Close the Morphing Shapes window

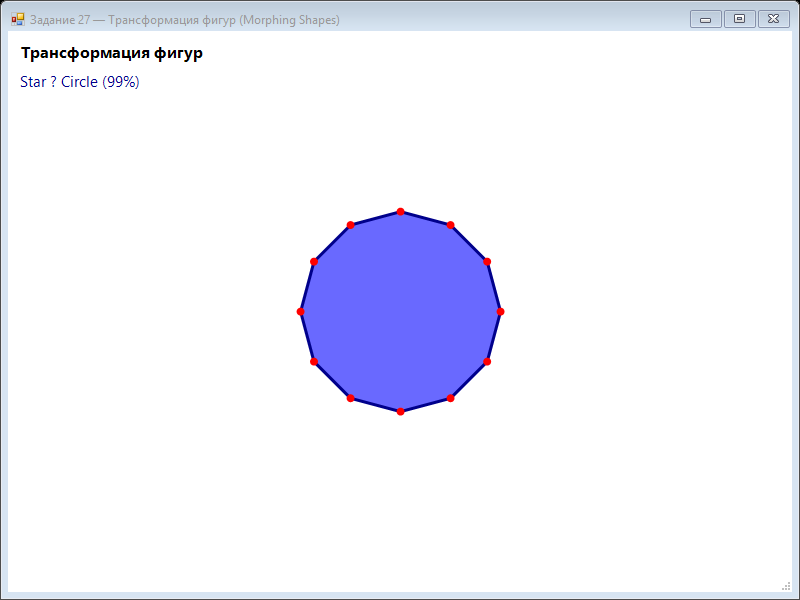(773, 19)
